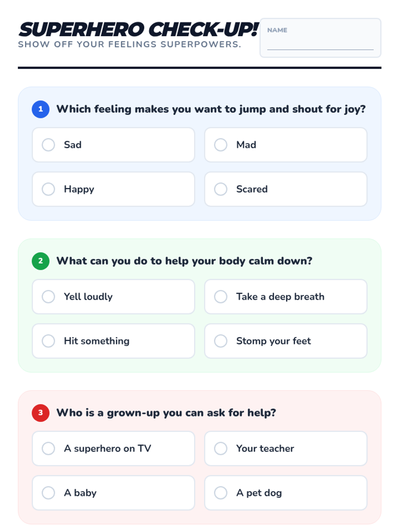Viewport: 399px width, 532px height.
Task: Click the Name input line
Action: pos(320,45)
